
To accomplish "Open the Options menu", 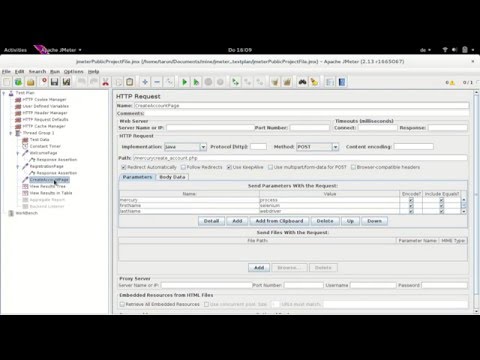I will click(74, 72).
